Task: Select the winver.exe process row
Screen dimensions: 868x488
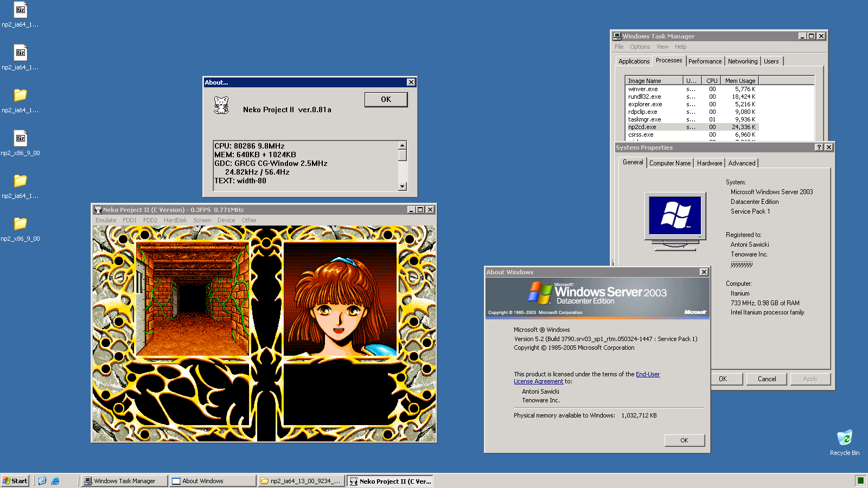Action: 692,89
